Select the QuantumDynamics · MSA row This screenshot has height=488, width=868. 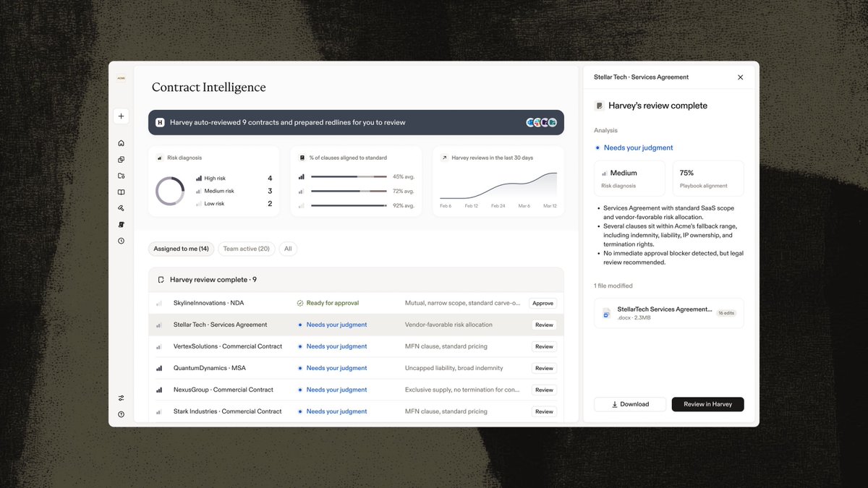coord(356,369)
